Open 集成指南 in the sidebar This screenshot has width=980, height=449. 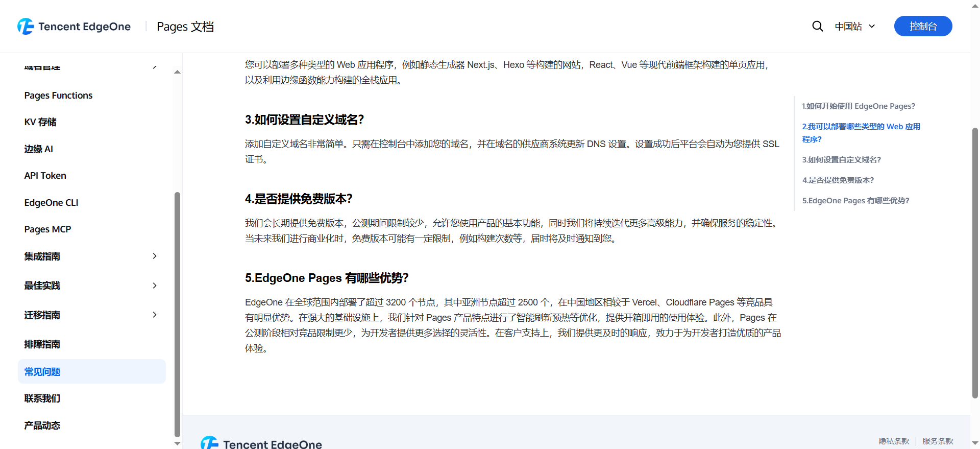point(42,256)
